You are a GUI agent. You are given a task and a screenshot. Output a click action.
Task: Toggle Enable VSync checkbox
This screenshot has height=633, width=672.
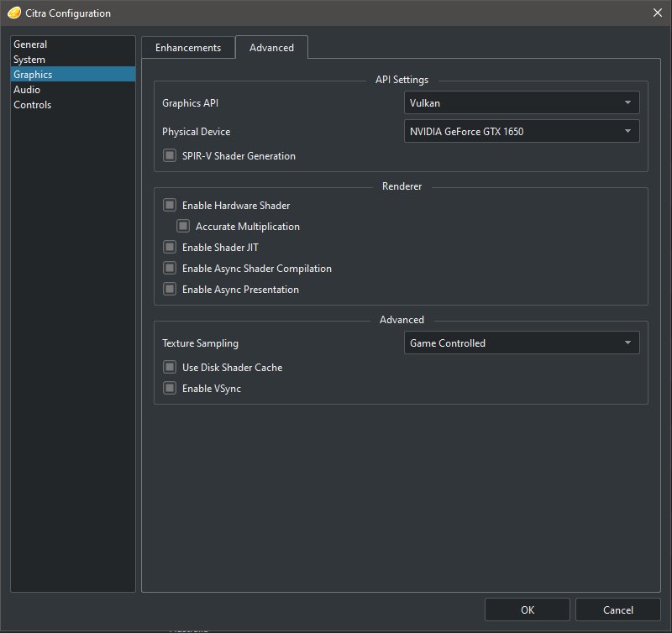click(x=170, y=388)
